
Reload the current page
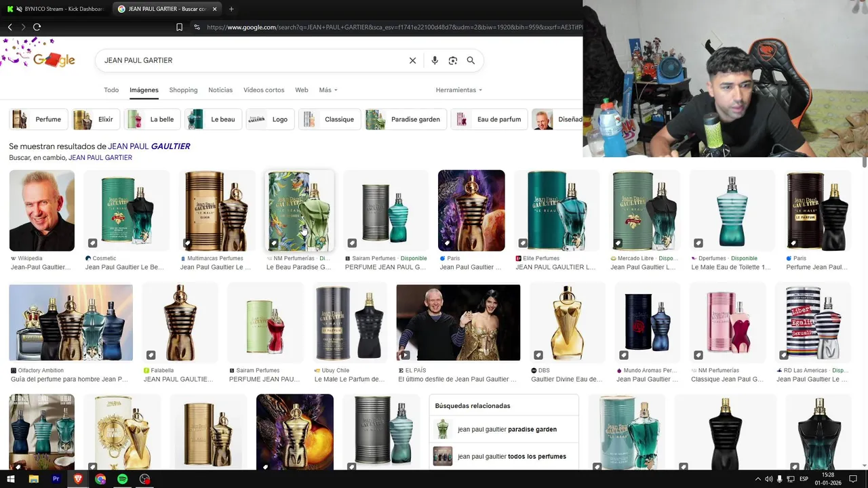37,27
